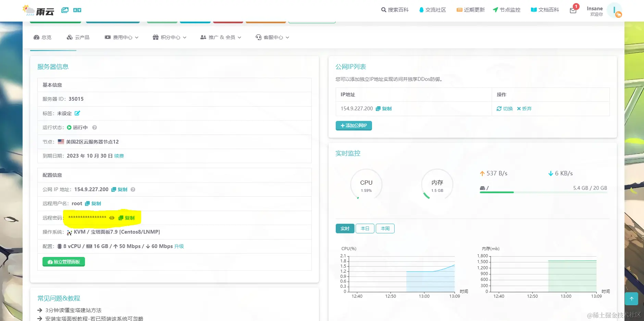Click the disk usage progress bar
644x321 pixels.
(x=543, y=193)
